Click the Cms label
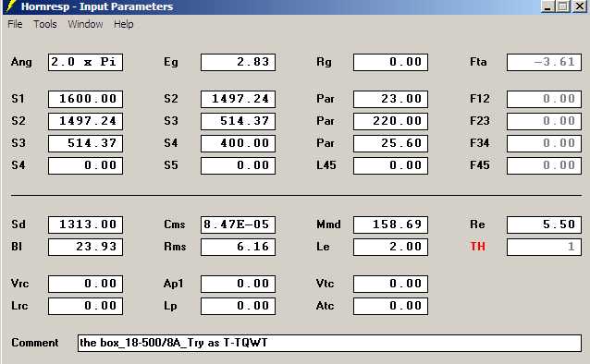The height and width of the screenshot is (364, 590). click(175, 224)
